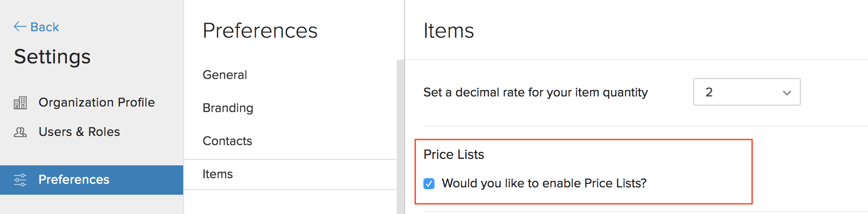This screenshot has height=214, width=868.
Task: Click the Items page heading
Action: pyautogui.click(x=449, y=31)
